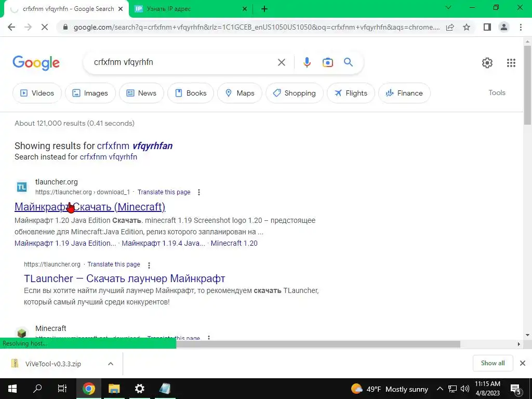Open TLauncher — Скачать лаунчер Майнкрафт result
The height and width of the screenshot is (399, 532).
(125, 278)
